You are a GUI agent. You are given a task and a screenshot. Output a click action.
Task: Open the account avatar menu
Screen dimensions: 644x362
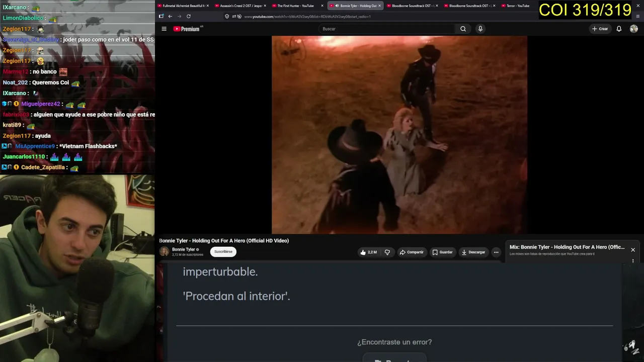point(634,29)
